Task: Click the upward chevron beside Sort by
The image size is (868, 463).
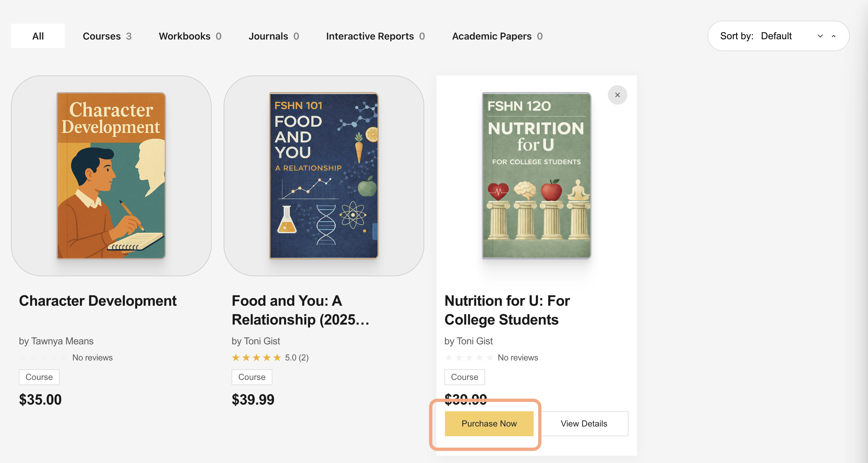Action: pyautogui.click(x=833, y=36)
